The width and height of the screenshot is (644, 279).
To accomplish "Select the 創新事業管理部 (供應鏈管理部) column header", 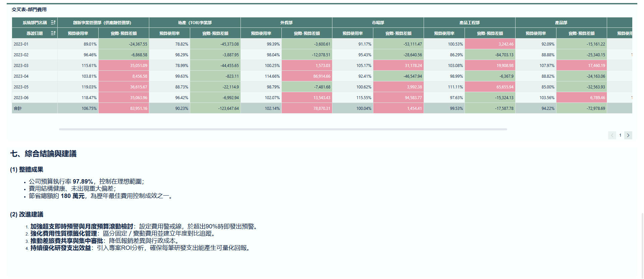I will [x=102, y=23].
